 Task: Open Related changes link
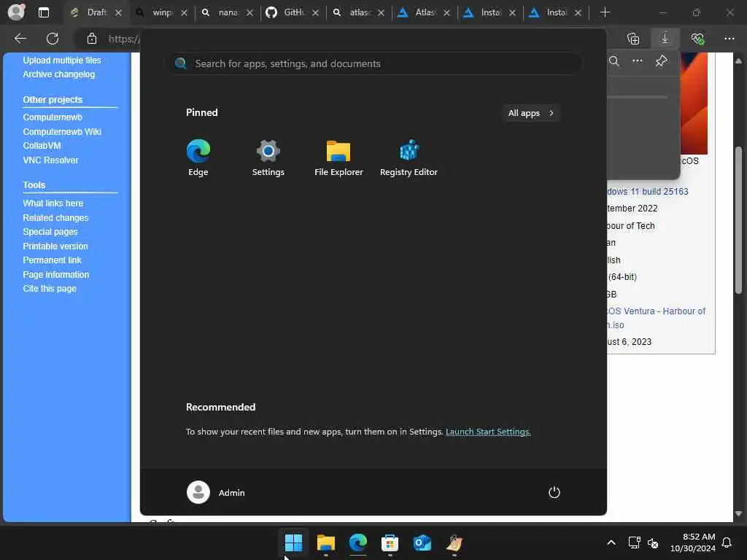[55, 217]
